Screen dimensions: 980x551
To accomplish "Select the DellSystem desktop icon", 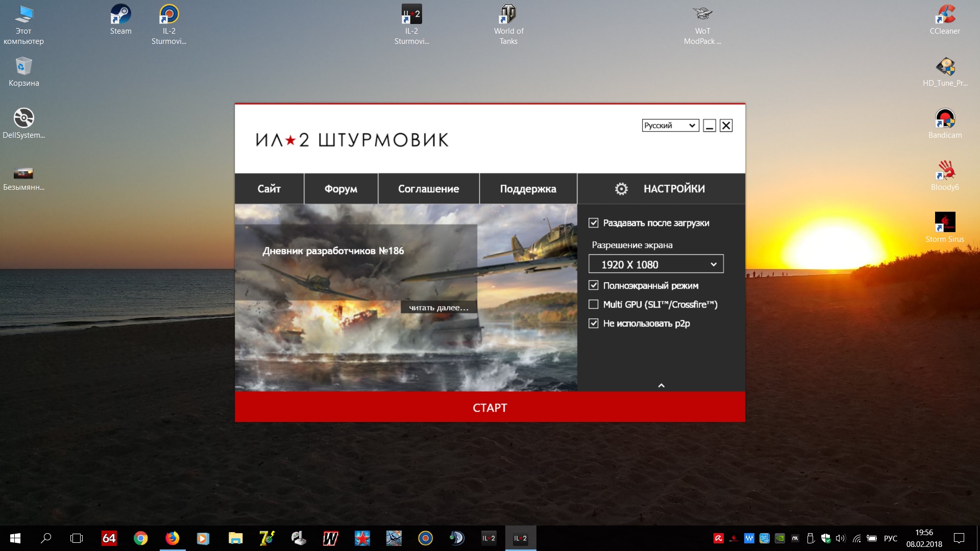I will point(23,123).
